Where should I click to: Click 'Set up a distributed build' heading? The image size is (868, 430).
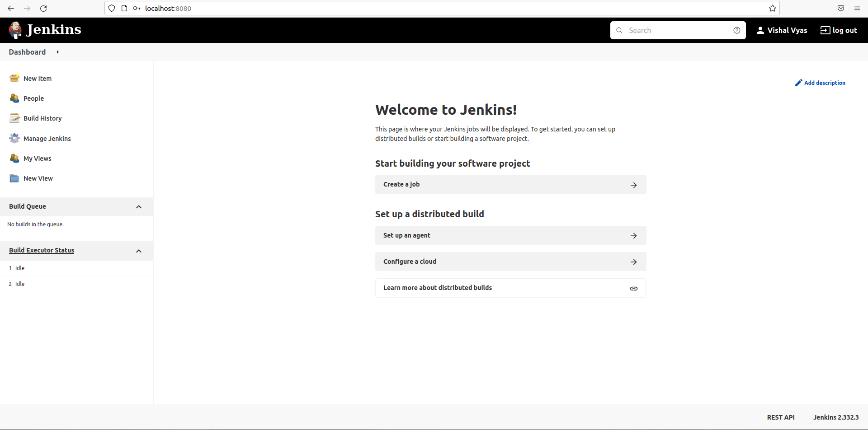[x=429, y=214]
